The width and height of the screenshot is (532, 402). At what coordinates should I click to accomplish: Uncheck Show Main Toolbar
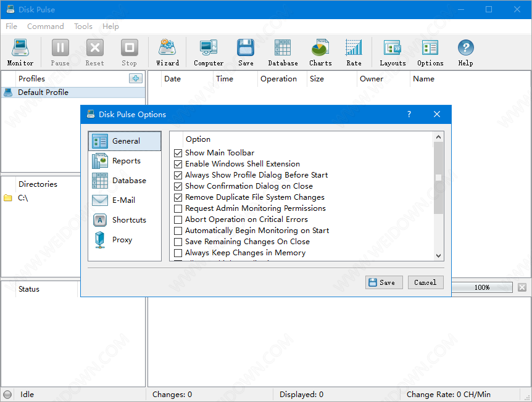tap(178, 153)
